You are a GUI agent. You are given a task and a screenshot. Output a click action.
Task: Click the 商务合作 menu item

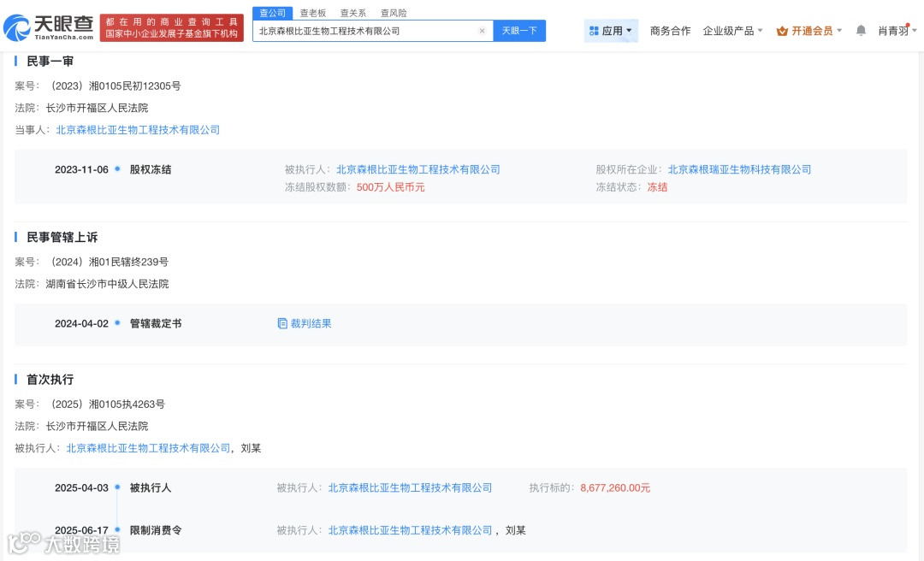point(670,28)
